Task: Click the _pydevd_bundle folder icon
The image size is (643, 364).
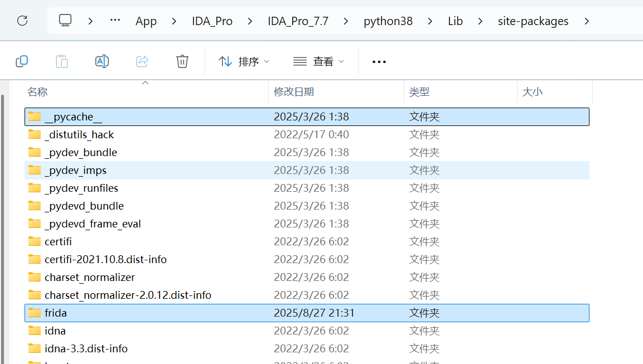Action: click(35, 206)
